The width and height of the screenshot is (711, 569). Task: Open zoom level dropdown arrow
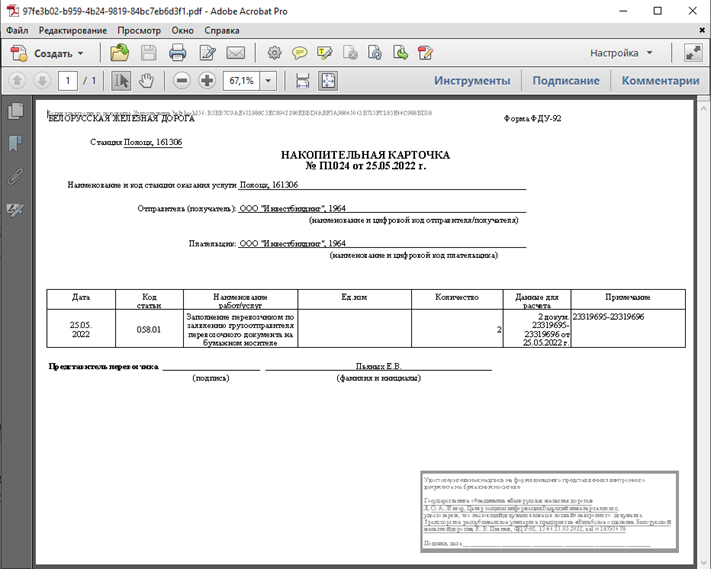click(x=268, y=81)
